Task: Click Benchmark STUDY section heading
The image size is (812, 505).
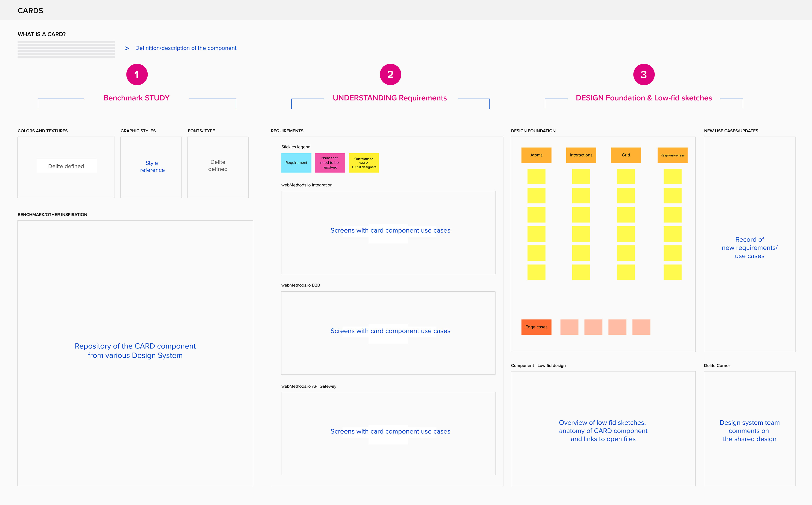Action: pos(137,98)
